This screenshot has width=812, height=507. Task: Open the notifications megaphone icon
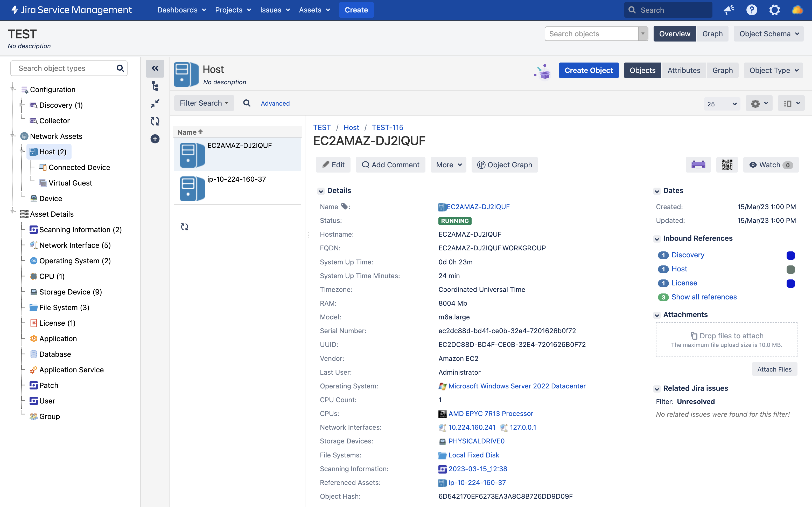tap(729, 10)
